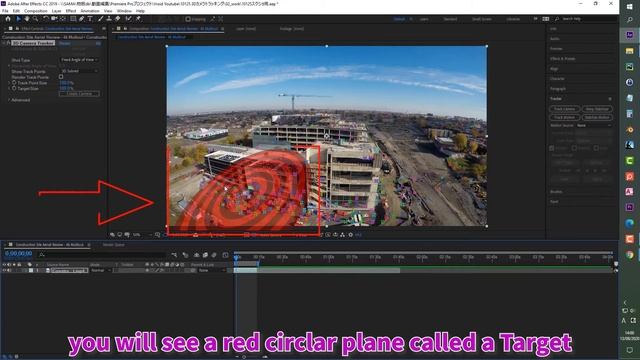Check the Render Track Points checkbox
Viewport: 640px width, 360px height.
pos(61,77)
